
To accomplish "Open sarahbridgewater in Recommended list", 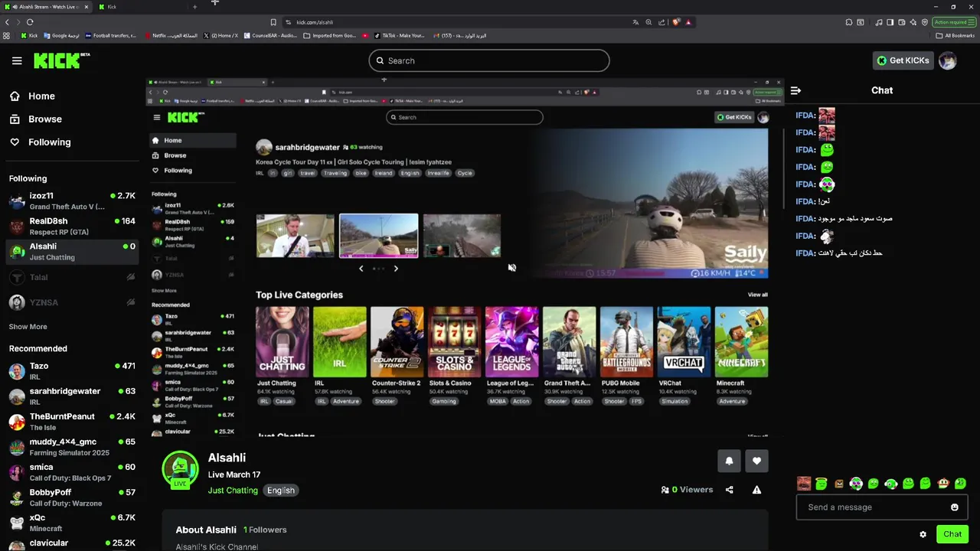I will (x=73, y=396).
